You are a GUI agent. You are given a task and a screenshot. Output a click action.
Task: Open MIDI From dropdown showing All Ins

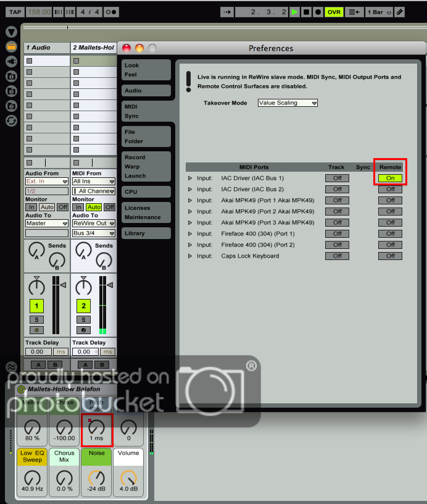click(93, 182)
